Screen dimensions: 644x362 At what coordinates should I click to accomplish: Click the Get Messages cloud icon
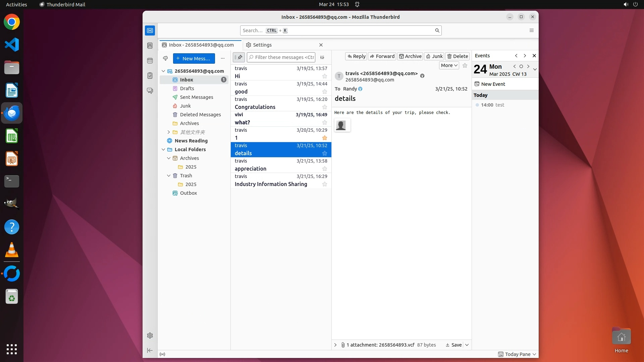165,58
